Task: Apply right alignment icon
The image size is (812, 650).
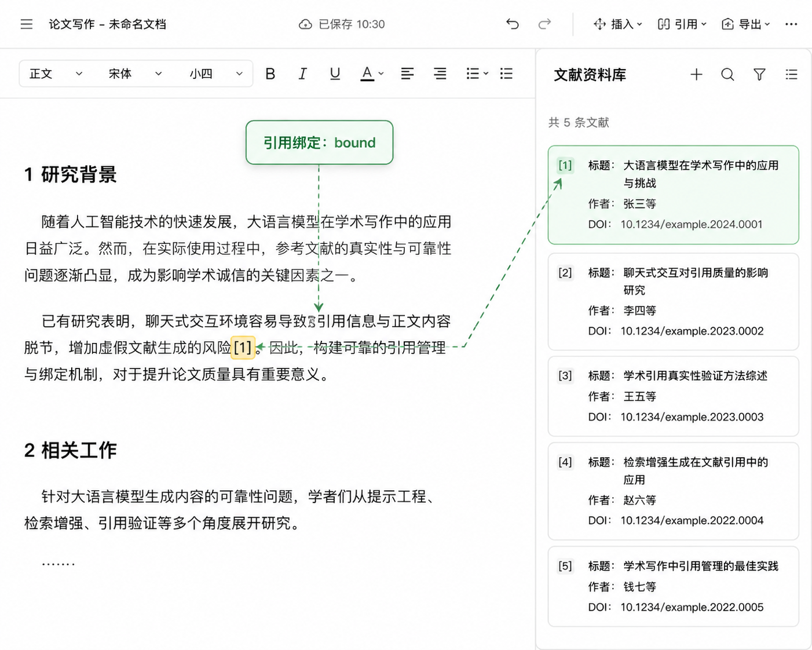Action: pyautogui.click(x=440, y=74)
